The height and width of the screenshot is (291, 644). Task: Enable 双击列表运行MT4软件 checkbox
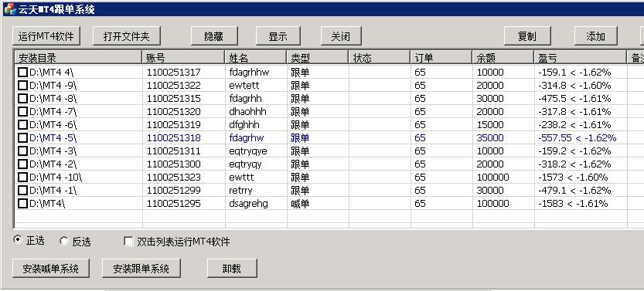point(128,242)
